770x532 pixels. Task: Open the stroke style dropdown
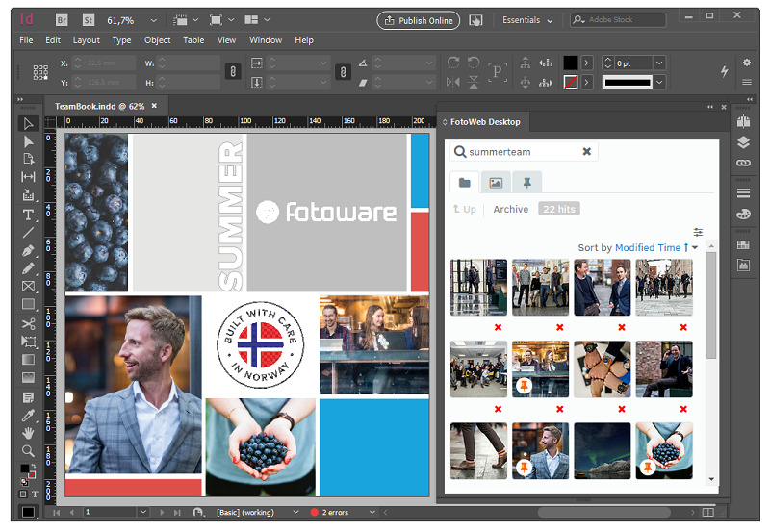659,82
